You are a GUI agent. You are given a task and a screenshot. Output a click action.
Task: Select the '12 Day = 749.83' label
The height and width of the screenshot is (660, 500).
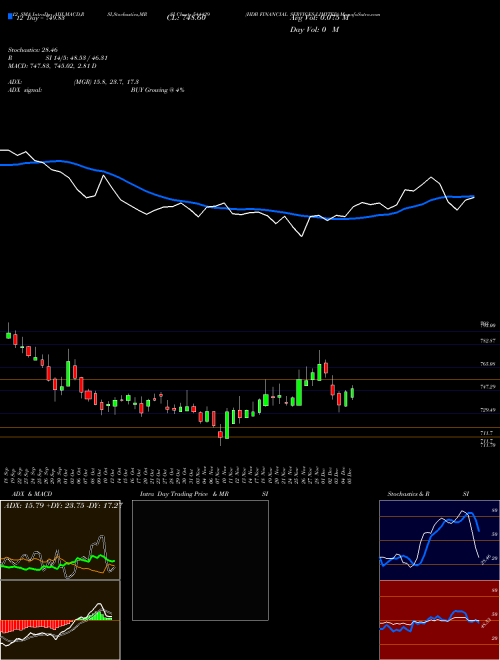(x=40, y=17)
